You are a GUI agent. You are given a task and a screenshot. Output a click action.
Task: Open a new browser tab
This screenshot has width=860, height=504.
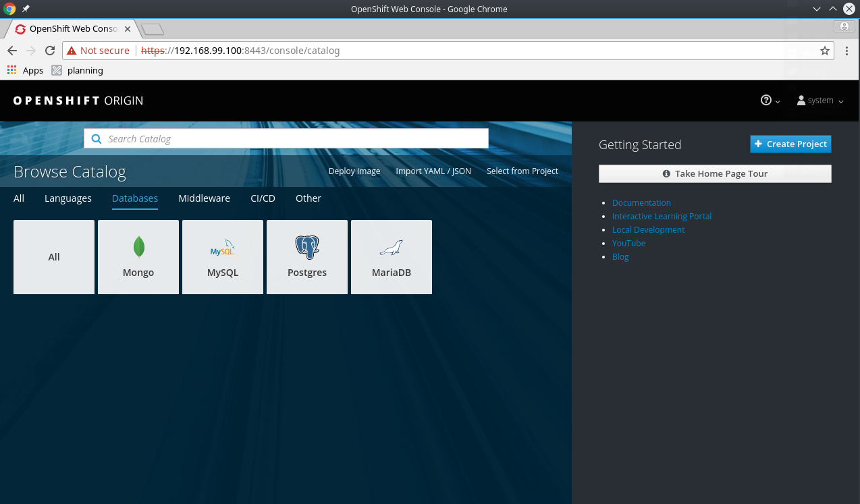[x=153, y=30]
